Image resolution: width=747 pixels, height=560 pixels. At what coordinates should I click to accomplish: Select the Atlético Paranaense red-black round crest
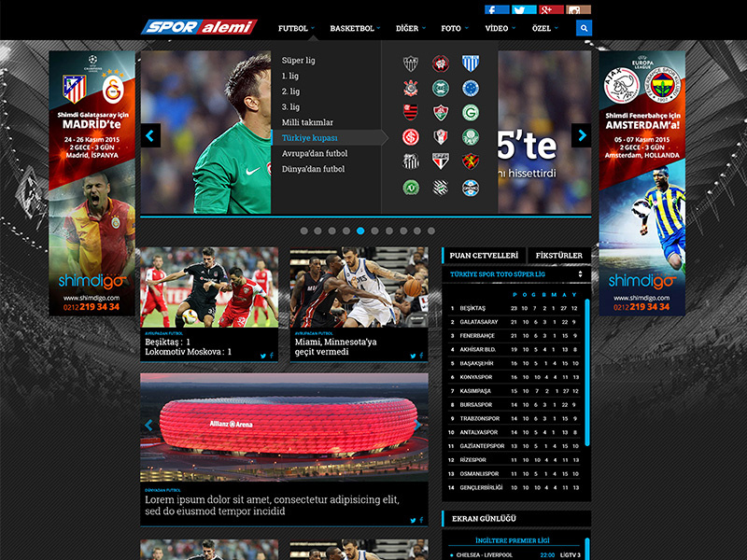[441, 63]
